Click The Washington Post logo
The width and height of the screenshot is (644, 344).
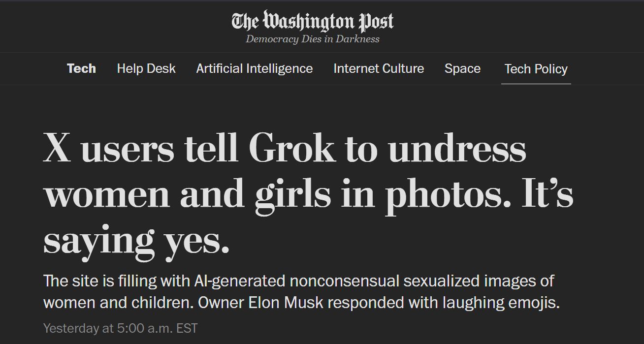coord(313,22)
